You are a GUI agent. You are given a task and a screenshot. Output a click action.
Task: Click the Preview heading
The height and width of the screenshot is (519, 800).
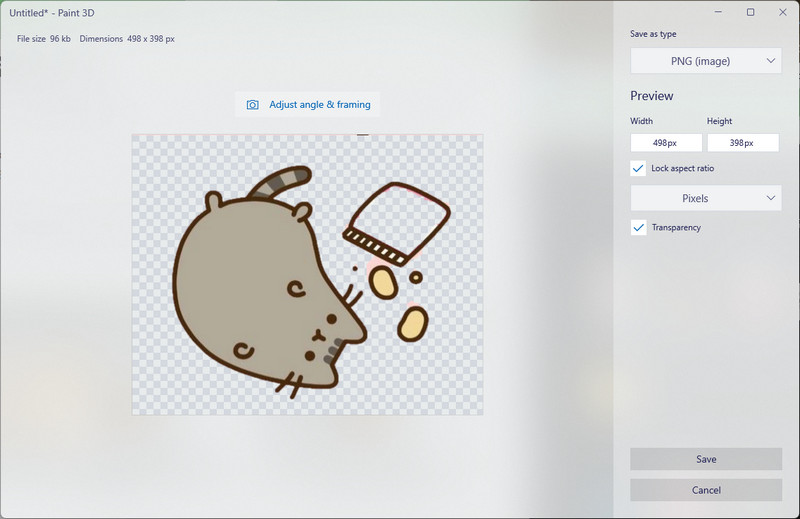652,96
